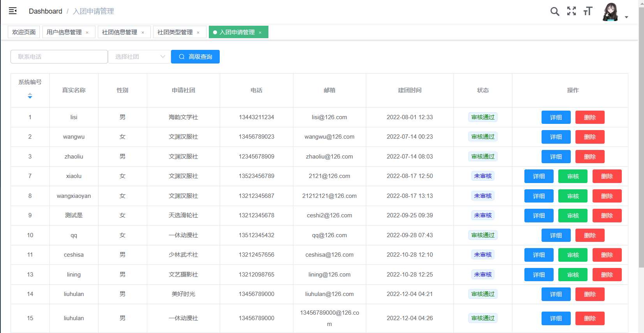Open the 选择社团 dropdown
Viewport: 644px width, 333px height.
(139, 57)
